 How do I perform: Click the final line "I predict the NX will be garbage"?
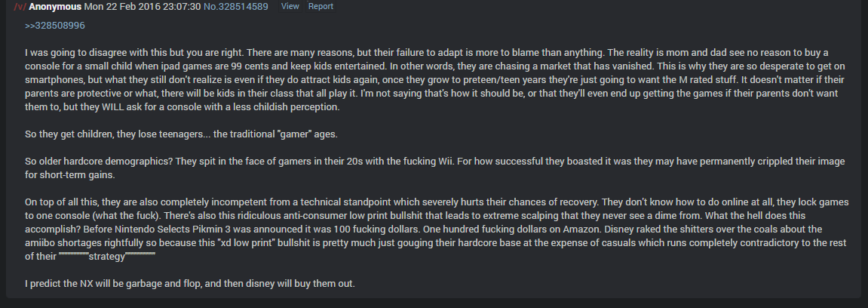point(190,284)
